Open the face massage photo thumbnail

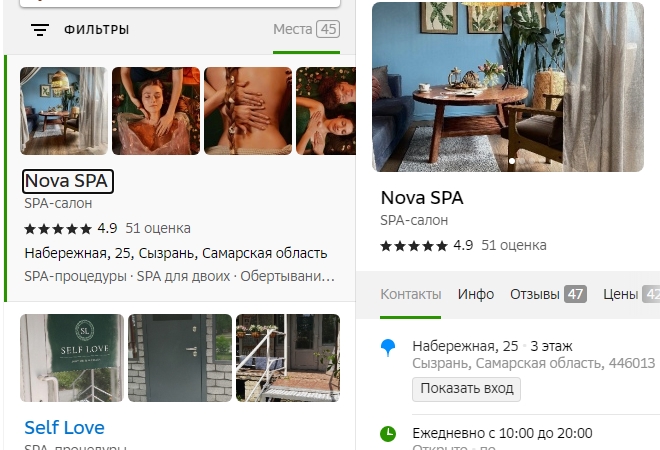pyautogui.click(x=156, y=111)
